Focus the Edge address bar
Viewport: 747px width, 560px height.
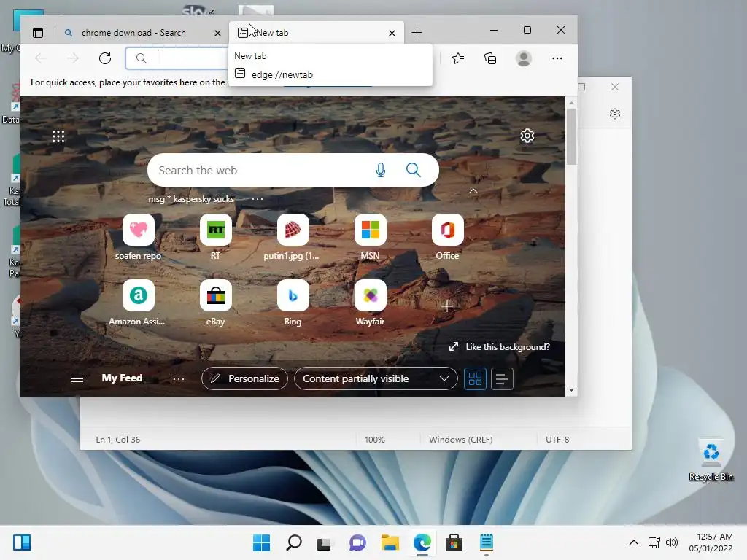pyautogui.click(x=177, y=58)
